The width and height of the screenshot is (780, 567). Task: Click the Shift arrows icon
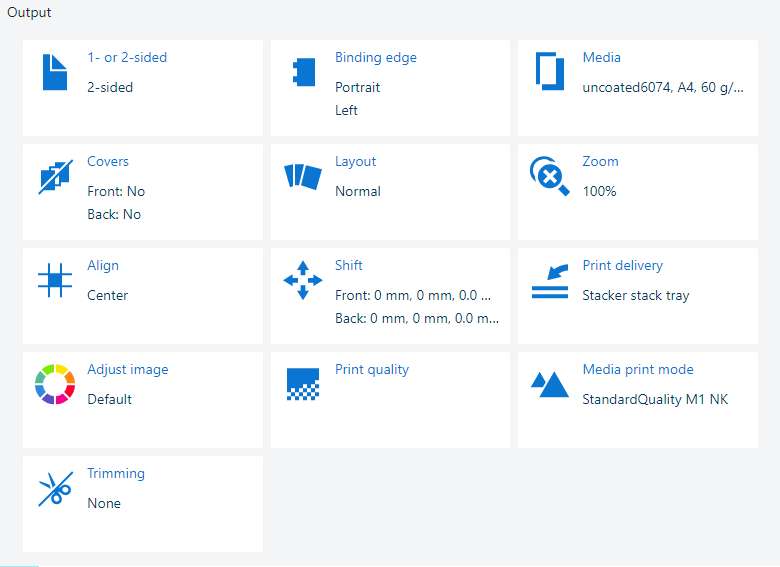pos(303,280)
